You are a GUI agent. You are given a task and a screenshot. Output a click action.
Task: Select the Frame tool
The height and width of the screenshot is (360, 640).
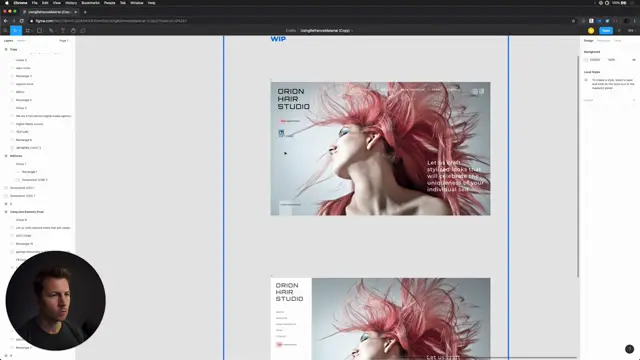click(x=27, y=31)
